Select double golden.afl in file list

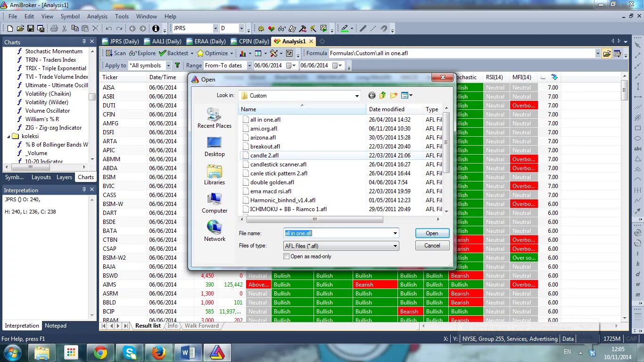point(272,182)
